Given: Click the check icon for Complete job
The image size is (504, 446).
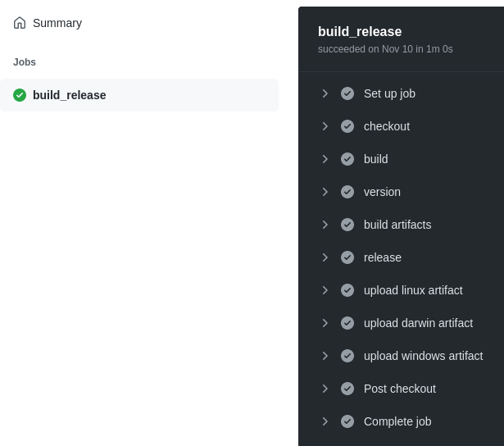Looking at the screenshot, I should (347, 421).
